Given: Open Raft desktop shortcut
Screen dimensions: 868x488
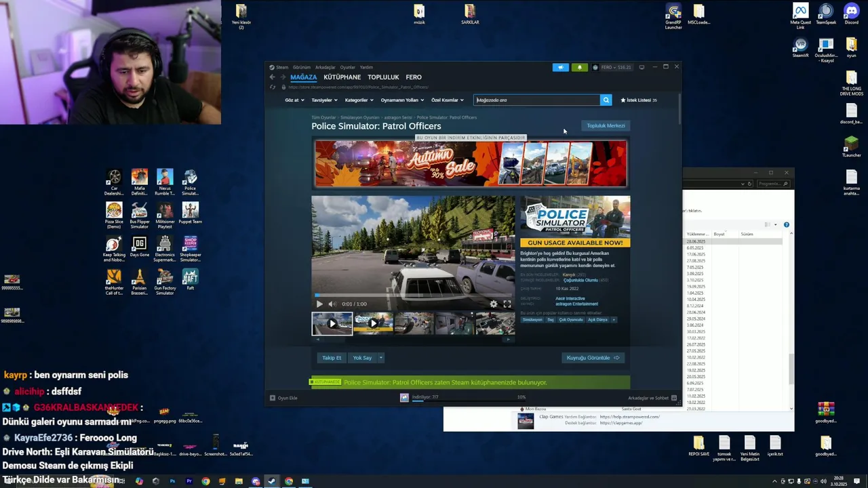Looking at the screenshot, I should click(190, 280).
